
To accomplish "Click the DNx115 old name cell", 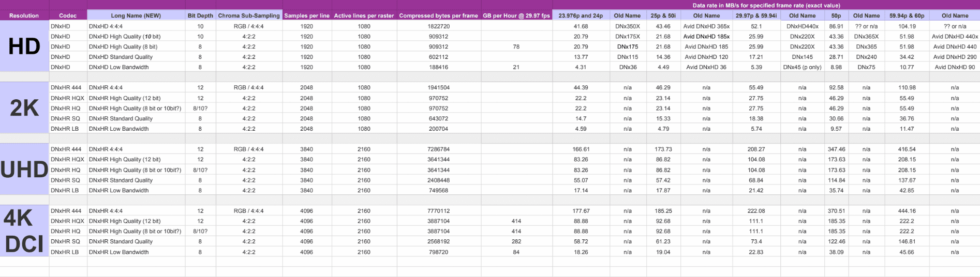I will (628, 57).
